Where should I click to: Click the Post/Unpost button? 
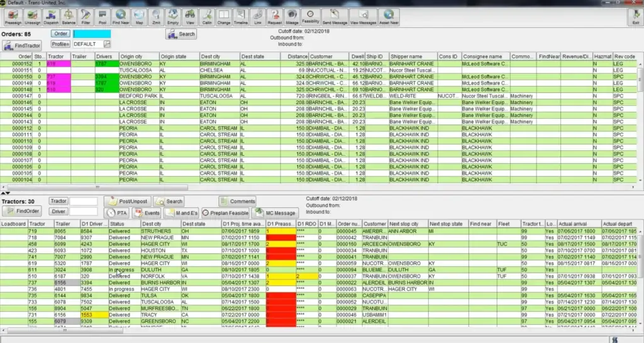(127, 202)
